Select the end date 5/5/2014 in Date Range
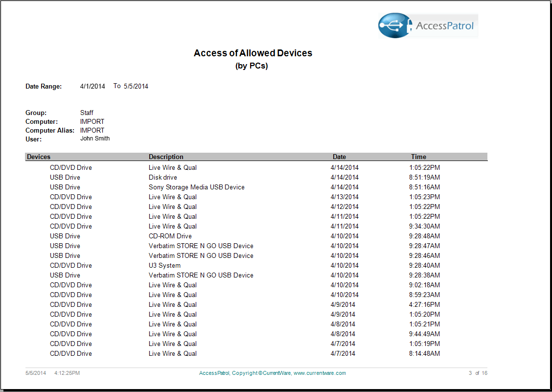 136,86
